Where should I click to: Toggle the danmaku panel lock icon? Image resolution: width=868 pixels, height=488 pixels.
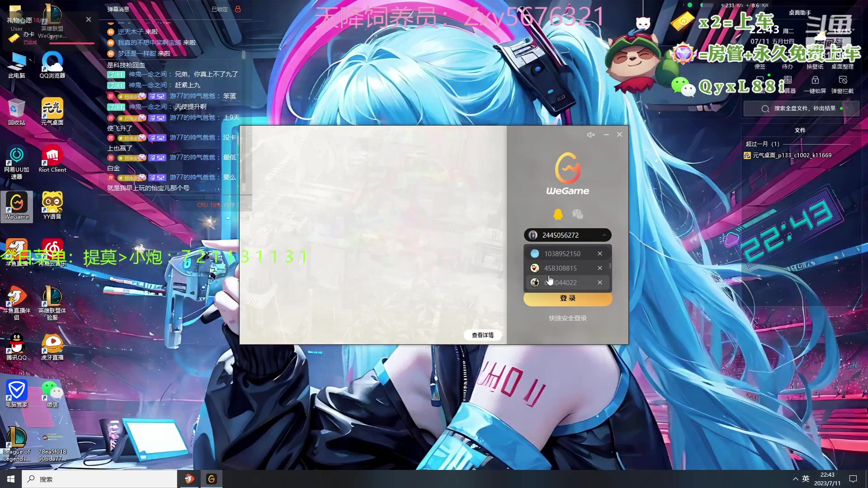coord(238,9)
